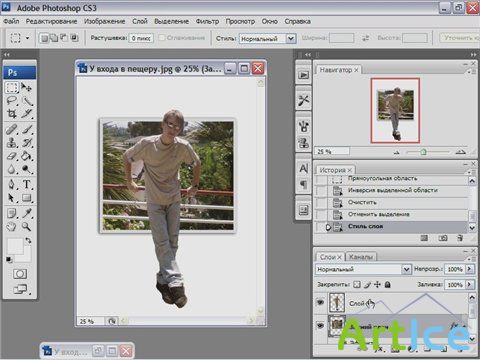The height and width of the screenshot is (360, 480).
Task: Delete current history state trash icon
Action: pyautogui.click(x=460, y=238)
